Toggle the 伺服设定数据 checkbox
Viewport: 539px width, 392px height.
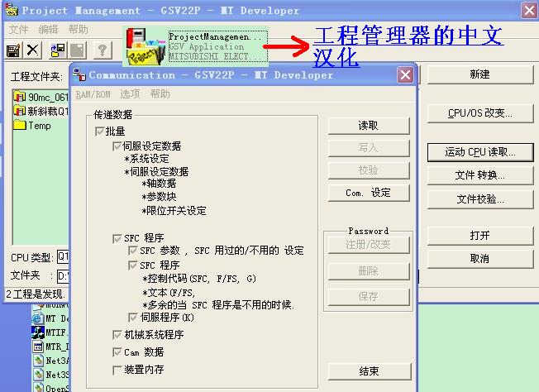[117, 146]
